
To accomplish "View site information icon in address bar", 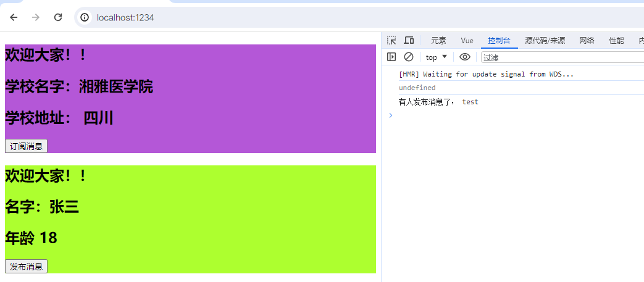I will click(85, 17).
